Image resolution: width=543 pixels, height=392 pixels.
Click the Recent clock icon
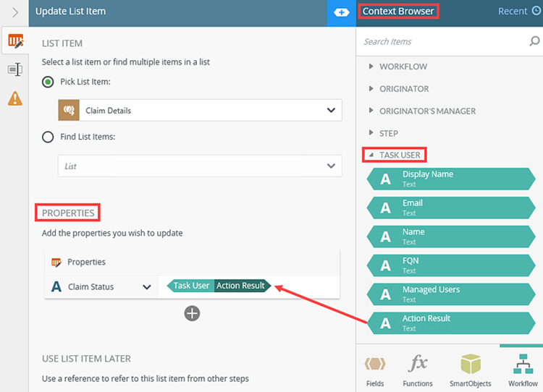(536, 12)
